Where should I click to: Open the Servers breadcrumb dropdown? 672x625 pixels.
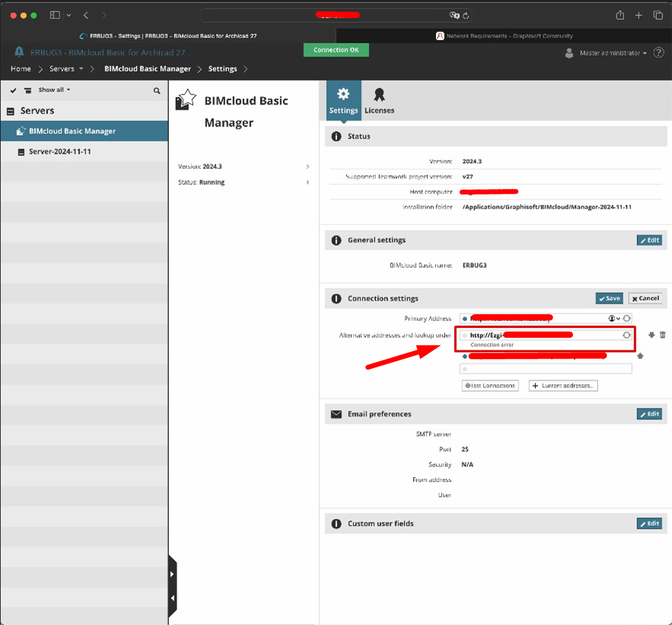coord(81,69)
